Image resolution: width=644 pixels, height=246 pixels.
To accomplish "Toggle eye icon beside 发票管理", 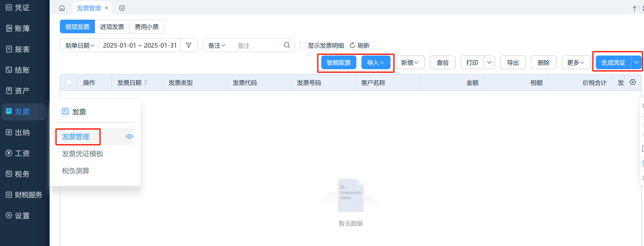I will pyautogui.click(x=129, y=136).
